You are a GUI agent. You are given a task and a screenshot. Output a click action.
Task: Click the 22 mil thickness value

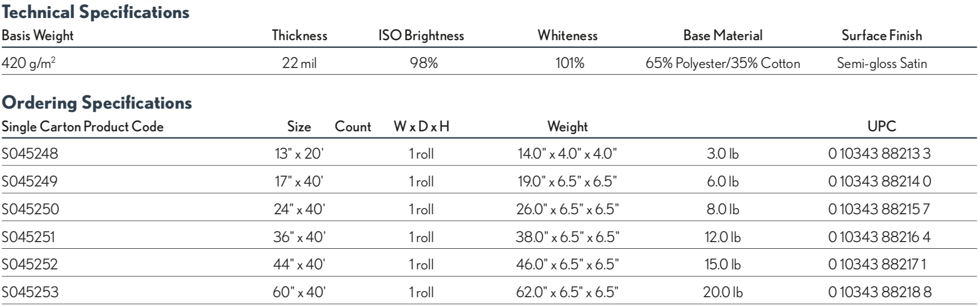tap(299, 63)
